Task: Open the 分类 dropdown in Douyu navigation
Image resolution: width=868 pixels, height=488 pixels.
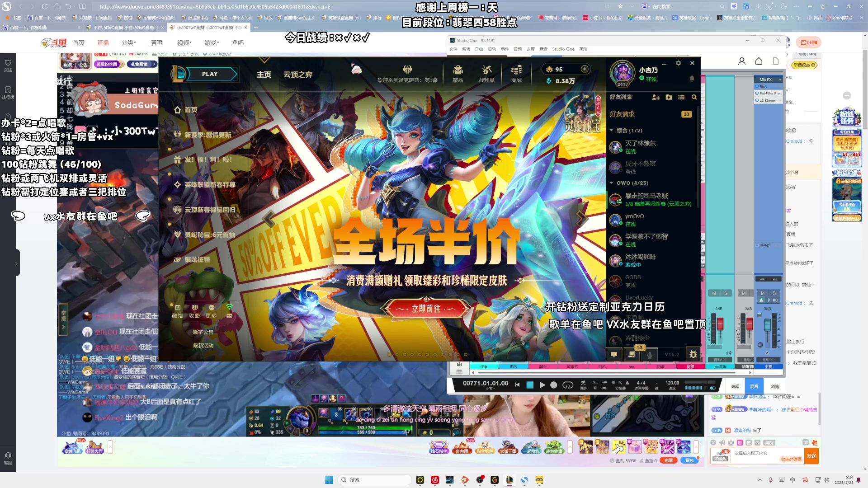Action: [x=128, y=42]
